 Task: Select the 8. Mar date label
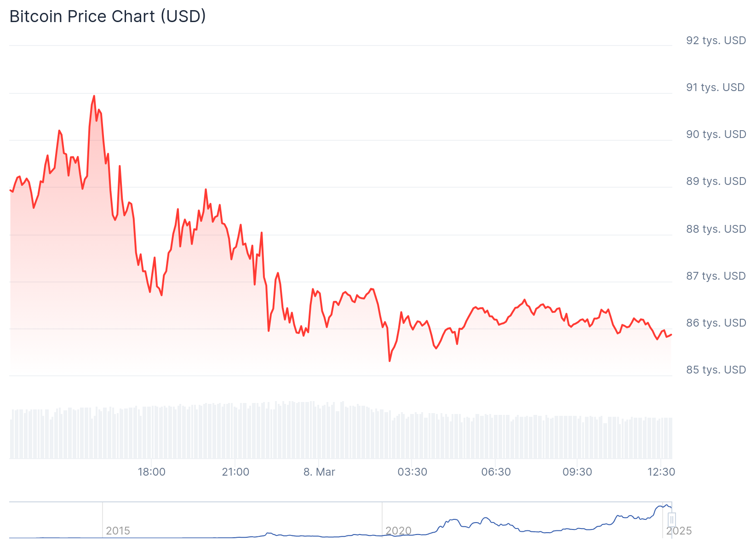click(319, 472)
